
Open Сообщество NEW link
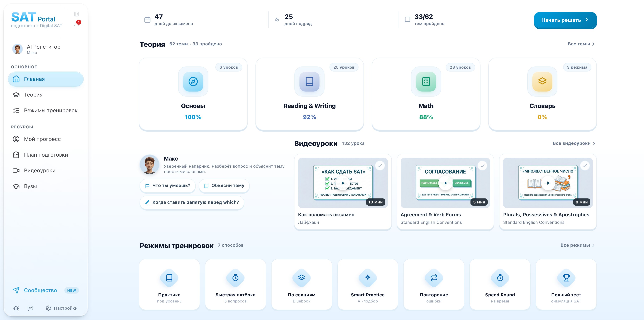tap(46, 290)
